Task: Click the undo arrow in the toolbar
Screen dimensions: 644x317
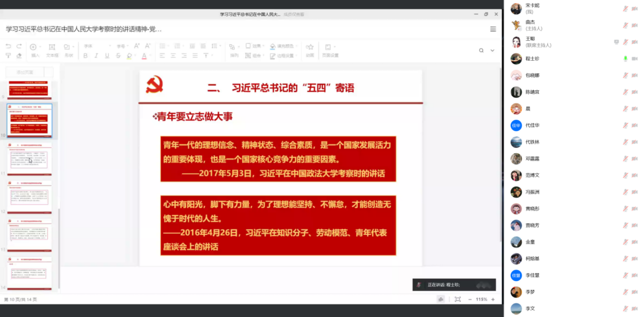Action: 8,46
